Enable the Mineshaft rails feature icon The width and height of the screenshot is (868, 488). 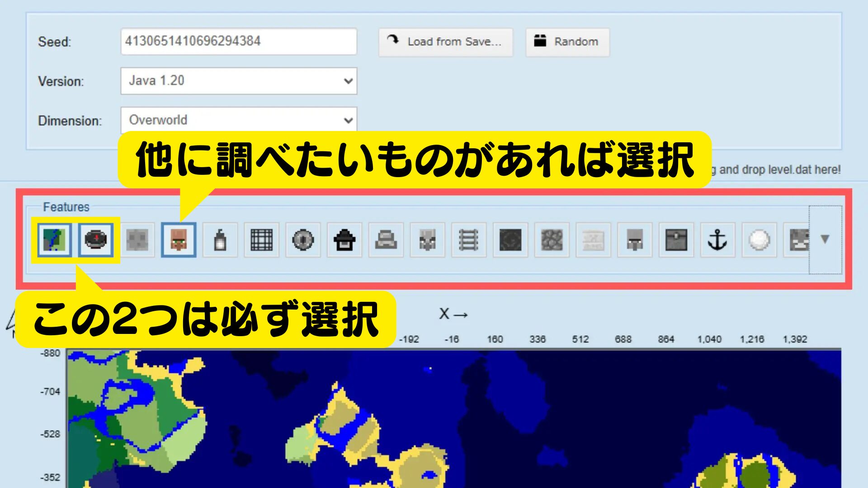pyautogui.click(x=469, y=240)
